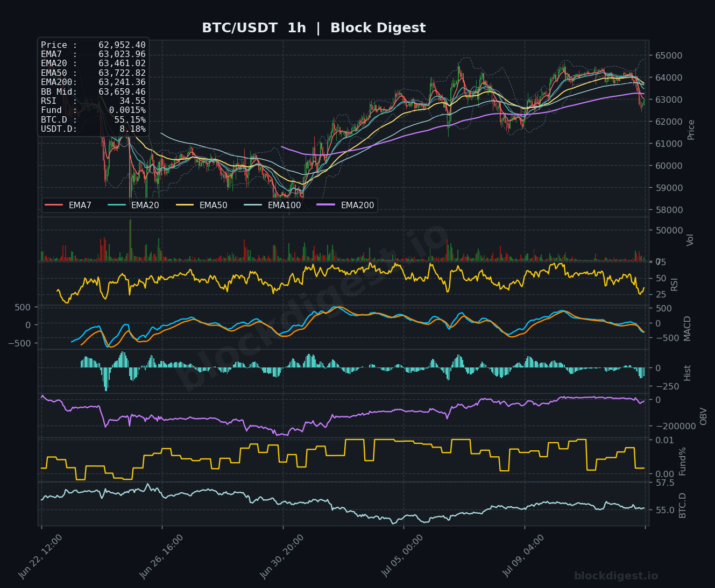Click the EMA50 63,722.82 value row
Viewport: 715px width, 588px height.
tap(93, 73)
